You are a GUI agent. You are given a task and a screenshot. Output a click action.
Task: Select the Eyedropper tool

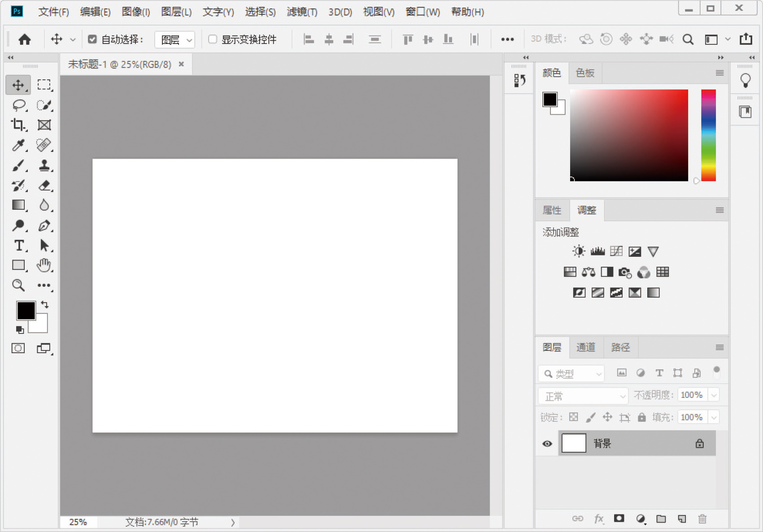19,145
